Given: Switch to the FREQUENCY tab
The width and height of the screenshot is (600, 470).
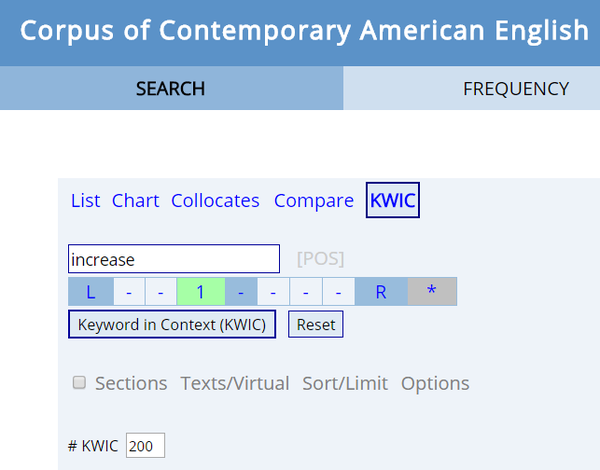Looking at the screenshot, I should point(515,89).
